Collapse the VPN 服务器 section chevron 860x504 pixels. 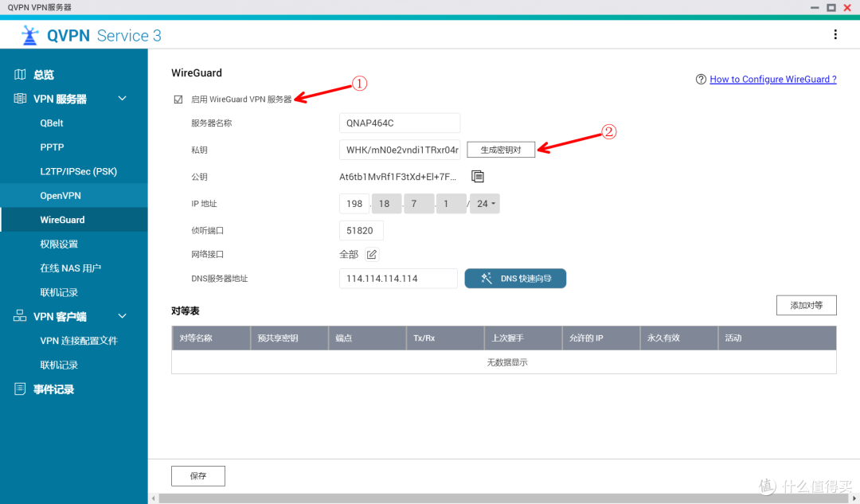click(122, 99)
